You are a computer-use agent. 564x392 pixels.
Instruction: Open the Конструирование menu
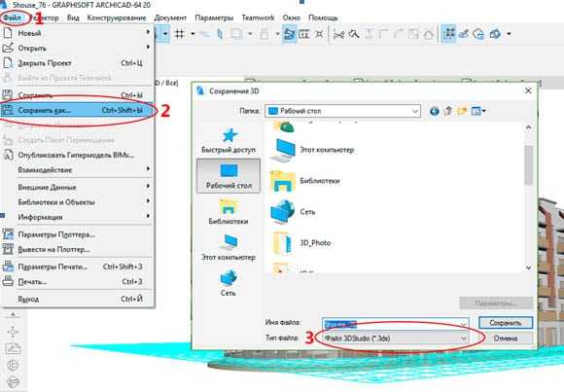click(x=117, y=18)
